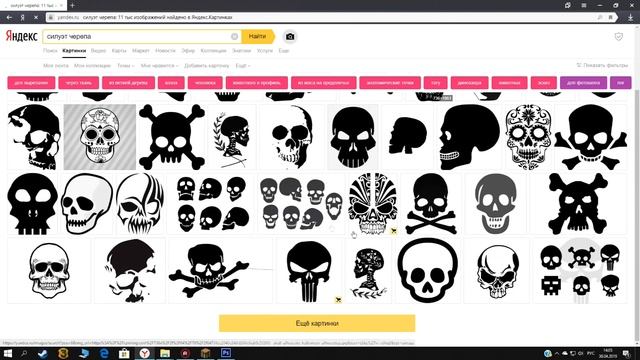
Task: Show hidden system tray icons
Action: coord(557,353)
